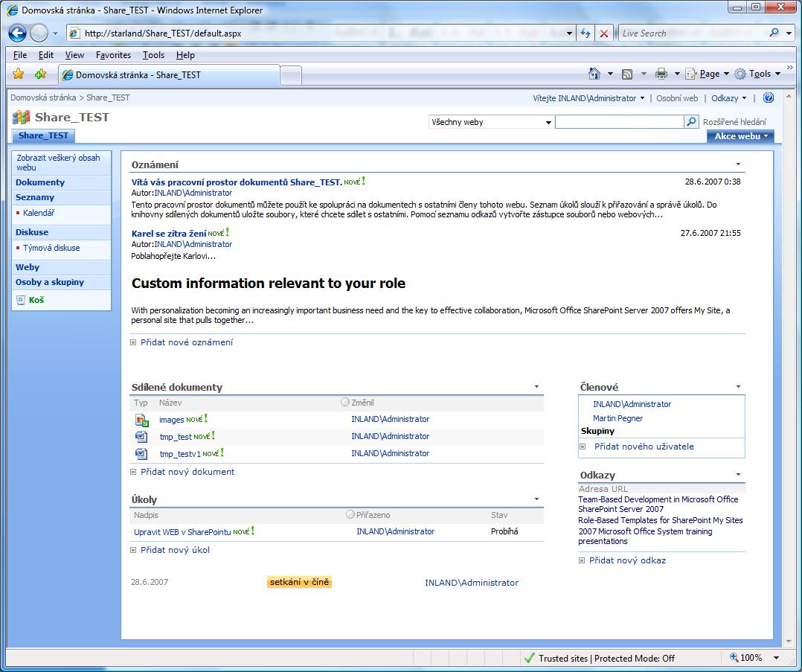Select the Share_TEST navigation tab

point(43,135)
